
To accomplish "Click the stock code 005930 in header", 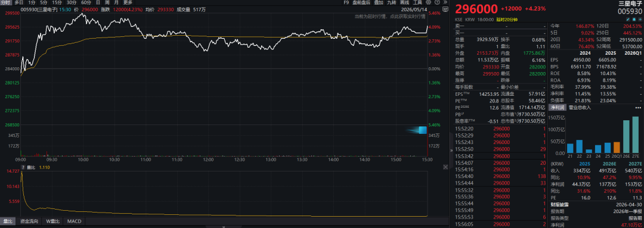I will pyautogui.click(x=630, y=12).
